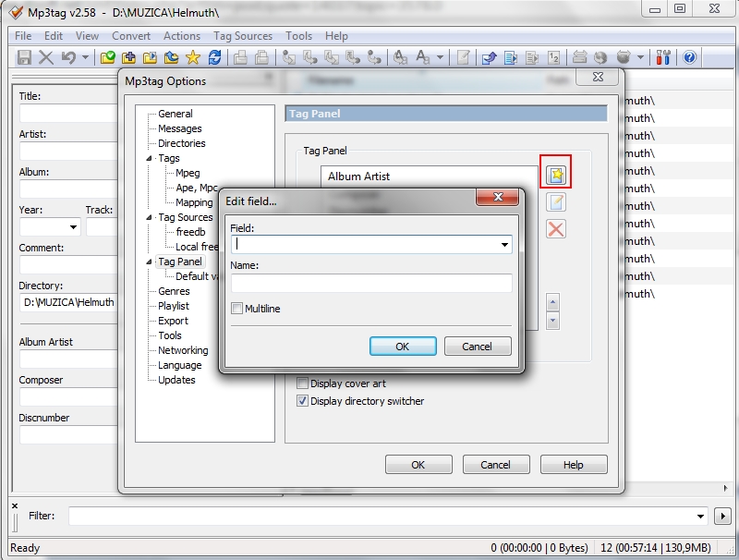Click the edit field pencil icon
Image resolution: width=739 pixels, height=560 pixels.
click(x=555, y=202)
